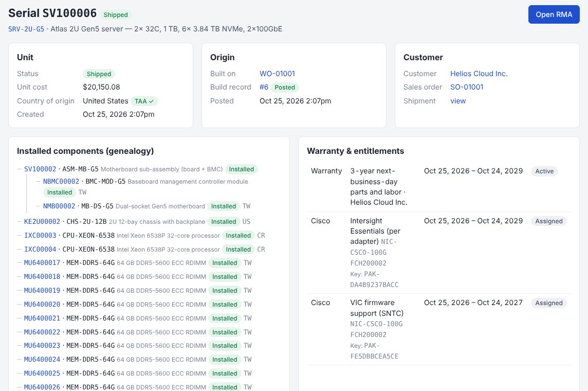Open chassis serial KE2U00002

pyautogui.click(x=42, y=221)
